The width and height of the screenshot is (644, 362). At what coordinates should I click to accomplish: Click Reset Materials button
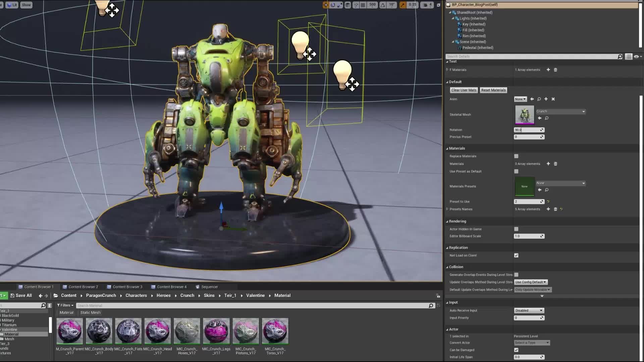coord(493,90)
